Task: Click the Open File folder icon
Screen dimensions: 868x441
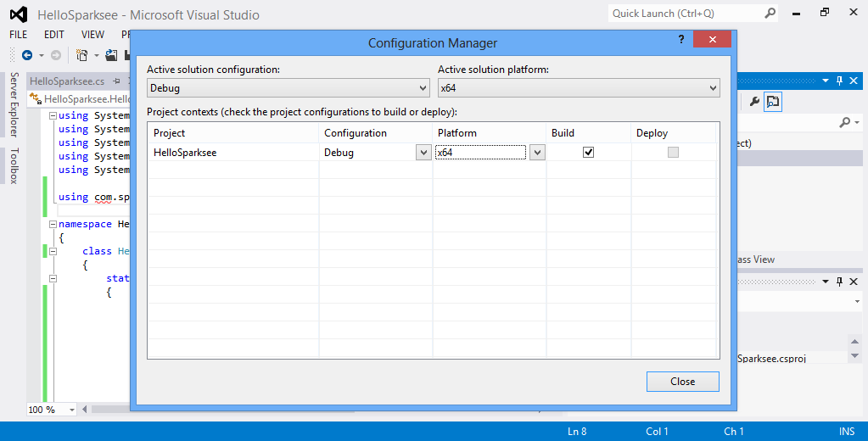Action: [111, 55]
